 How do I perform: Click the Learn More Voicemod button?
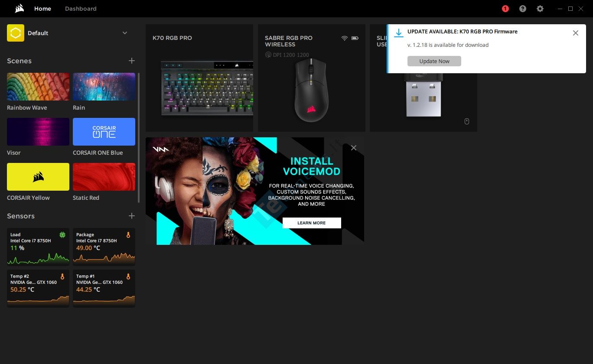312,223
